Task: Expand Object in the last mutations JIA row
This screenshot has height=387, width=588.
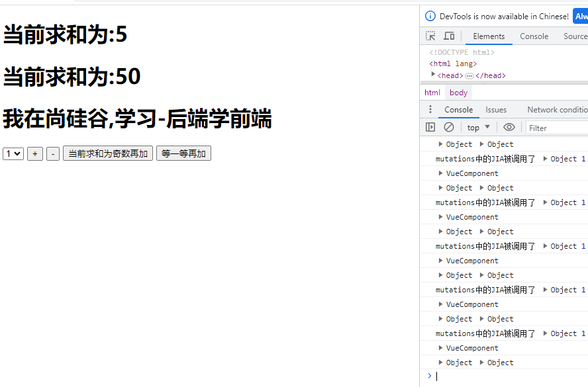Action: click(545, 333)
